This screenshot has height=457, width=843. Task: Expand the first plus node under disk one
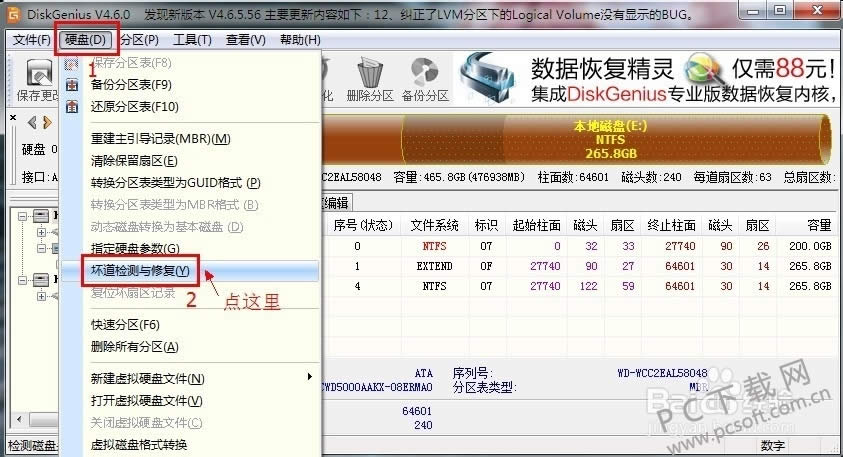coord(41,232)
